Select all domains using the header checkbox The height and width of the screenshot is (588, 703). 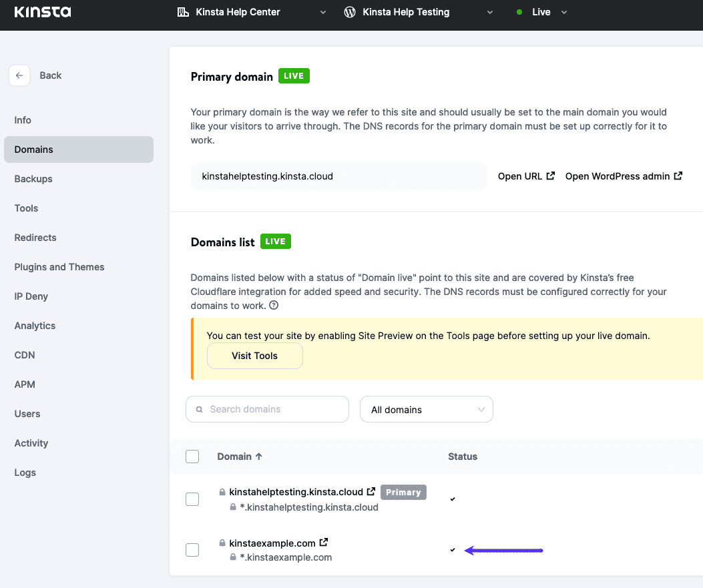(192, 456)
